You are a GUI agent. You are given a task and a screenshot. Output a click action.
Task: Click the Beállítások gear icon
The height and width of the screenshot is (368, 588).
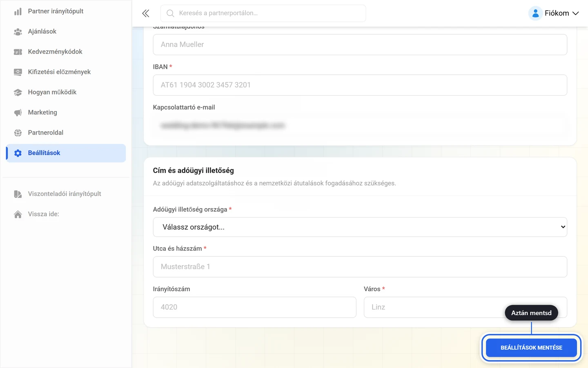(18, 153)
